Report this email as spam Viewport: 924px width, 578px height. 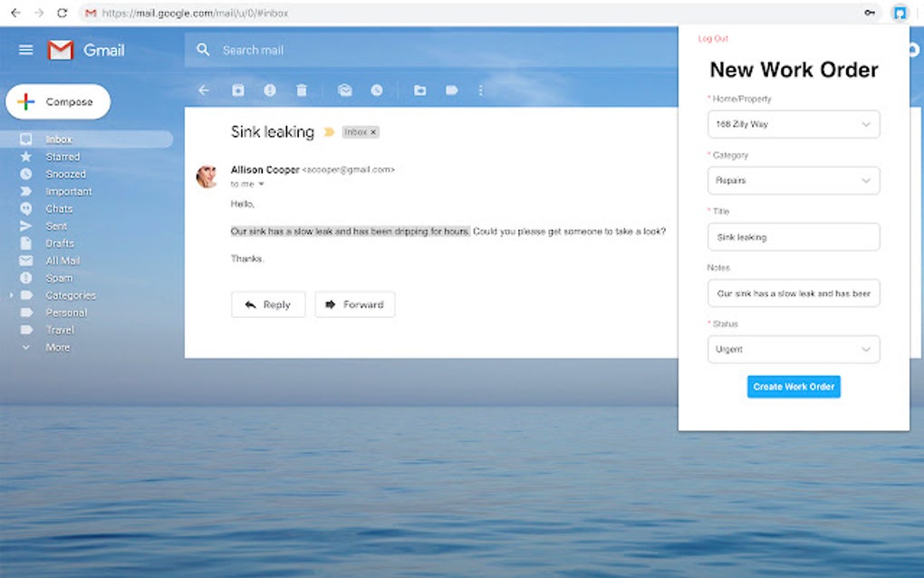pyautogui.click(x=270, y=91)
